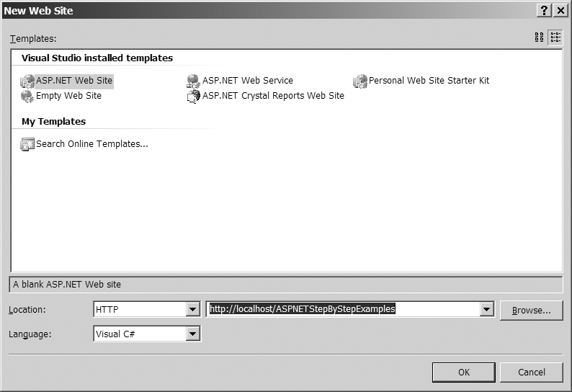
Task: Click 'Search Online Templates...' label
Action: click(92, 144)
